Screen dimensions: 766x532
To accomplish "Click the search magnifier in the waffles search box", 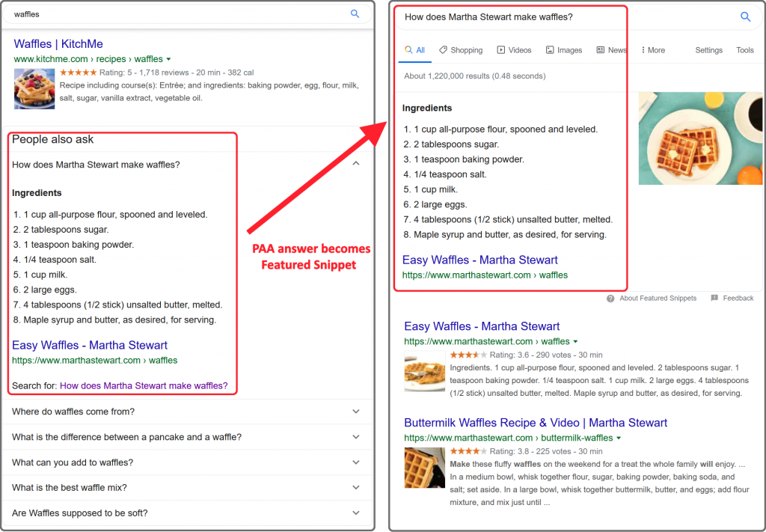I will [355, 13].
